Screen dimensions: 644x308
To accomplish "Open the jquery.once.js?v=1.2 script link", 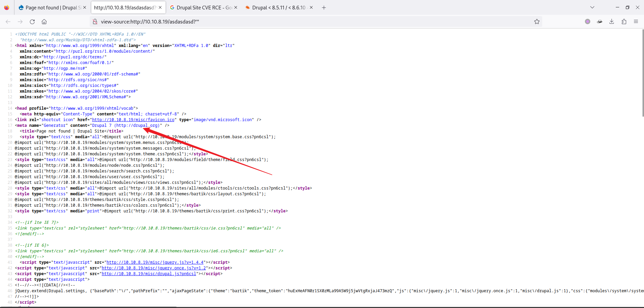I will [x=154, y=268].
